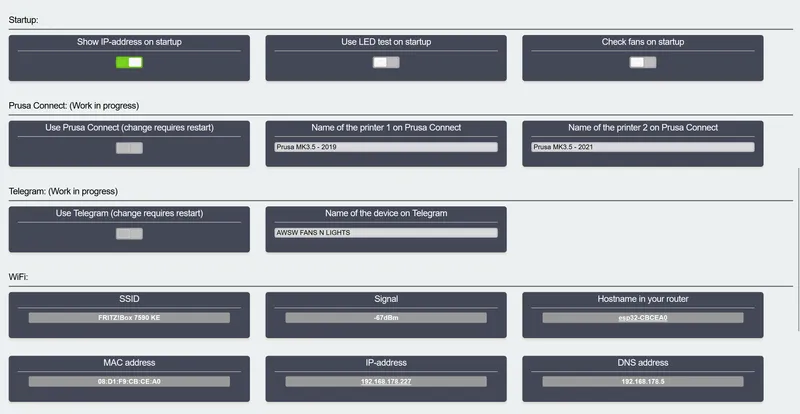Select DNS address value 192.168.178.5
800x414 pixels.
click(642, 382)
